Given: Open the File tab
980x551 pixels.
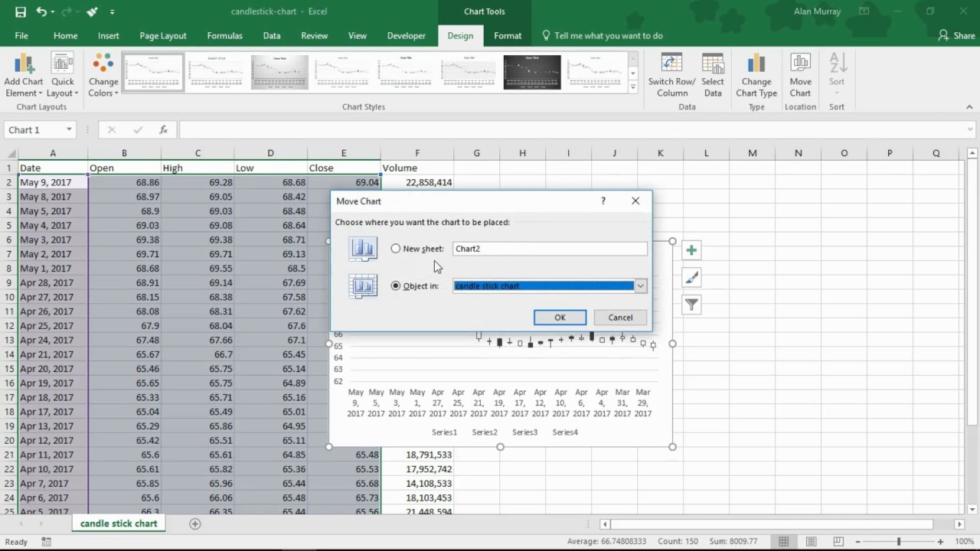Looking at the screenshot, I should [21, 35].
